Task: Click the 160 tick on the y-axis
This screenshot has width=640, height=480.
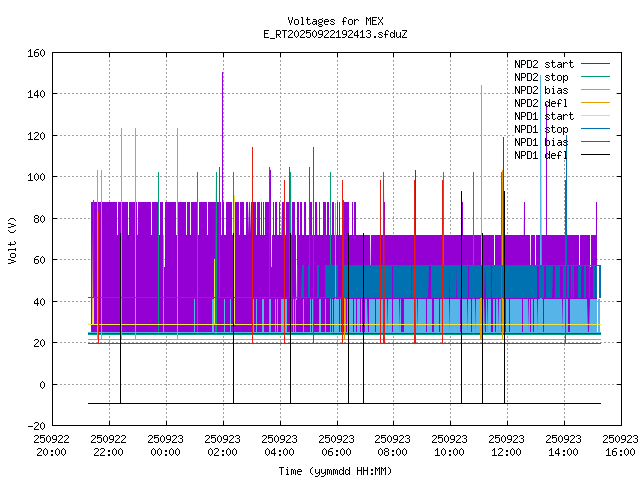Action: pos(32,52)
